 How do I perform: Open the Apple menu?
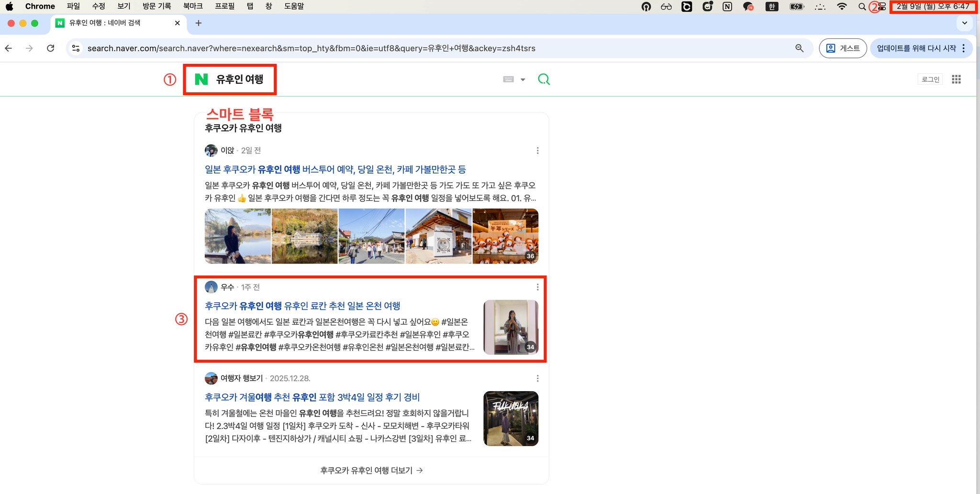(x=10, y=7)
